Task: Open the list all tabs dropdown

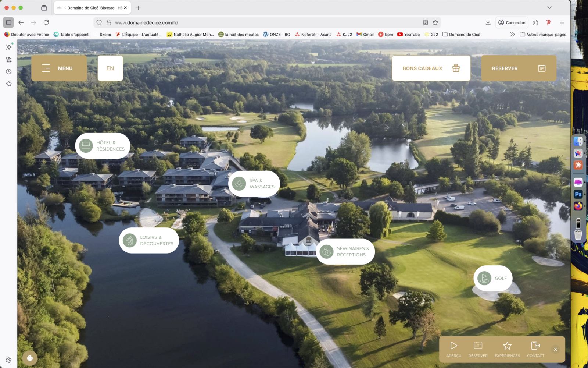Action: click(x=549, y=8)
